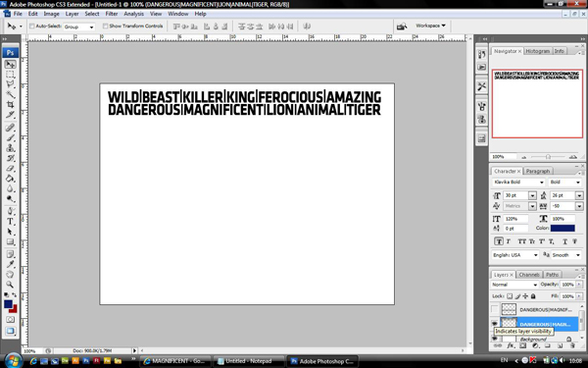The image size is (588, 368).
Task: Open the 30 pt font size dropdown
Action: (x=532, y=195)
